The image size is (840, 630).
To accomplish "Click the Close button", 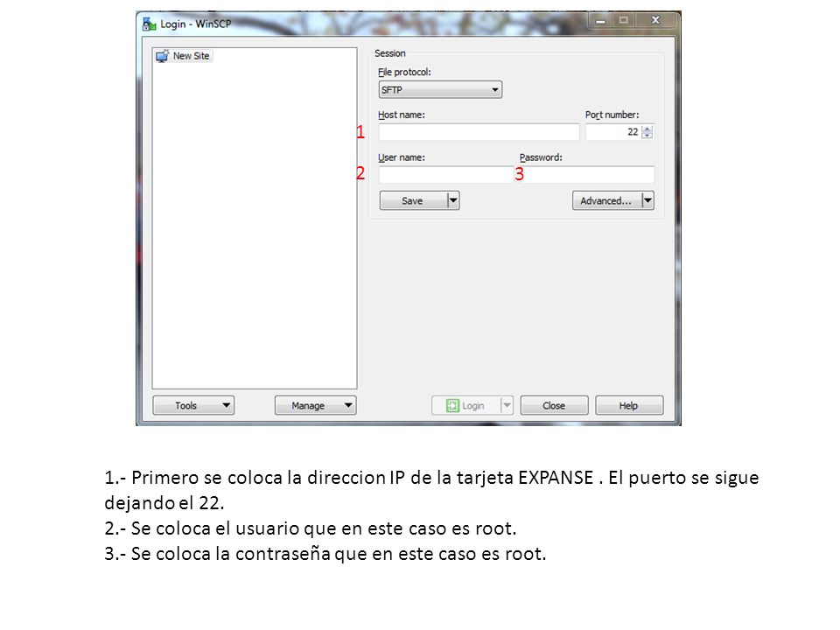I will pos(554,405).
